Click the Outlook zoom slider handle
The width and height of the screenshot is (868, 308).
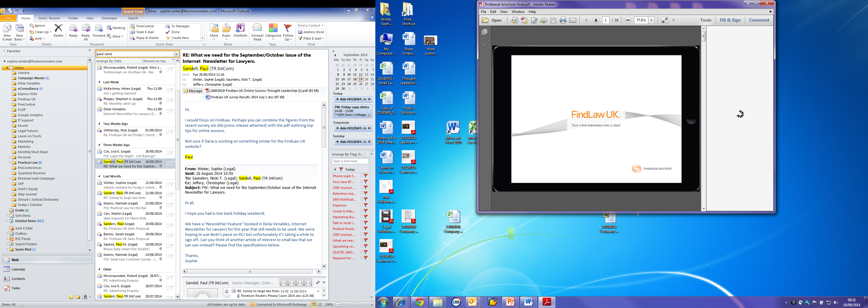pos(355,304)
